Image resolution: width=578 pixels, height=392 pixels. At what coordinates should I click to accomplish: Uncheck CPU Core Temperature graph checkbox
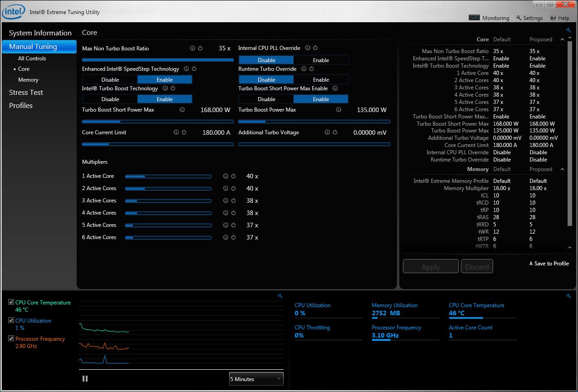pyautogui.click(x=11, y=302)
